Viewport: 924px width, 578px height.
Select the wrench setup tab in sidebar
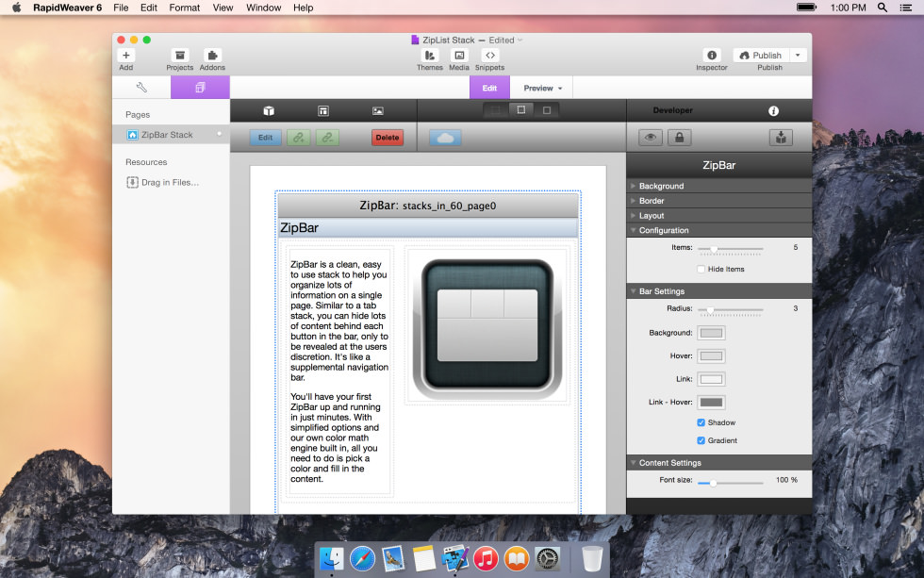[141, 87]
